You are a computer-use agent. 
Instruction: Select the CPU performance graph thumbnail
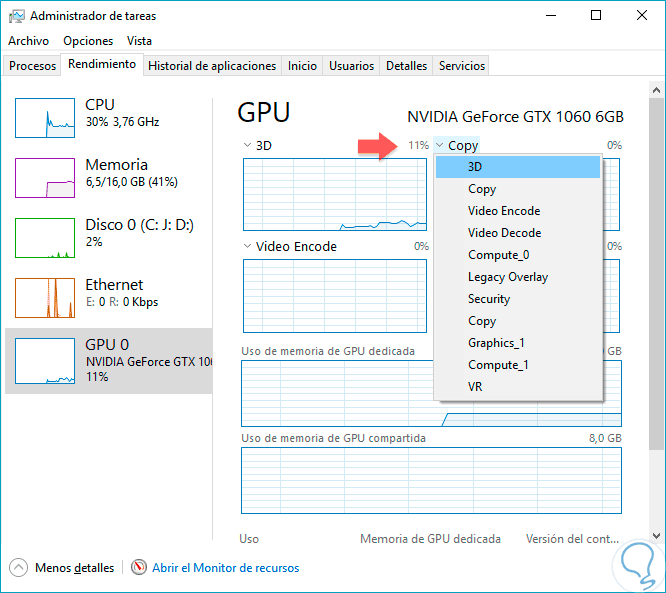coord(45,118)
